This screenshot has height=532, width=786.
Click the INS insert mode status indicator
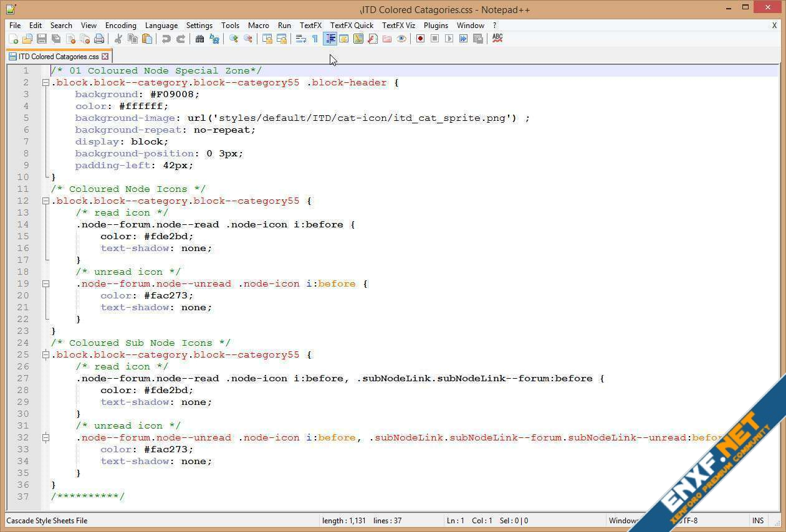(x=758, y=521)
